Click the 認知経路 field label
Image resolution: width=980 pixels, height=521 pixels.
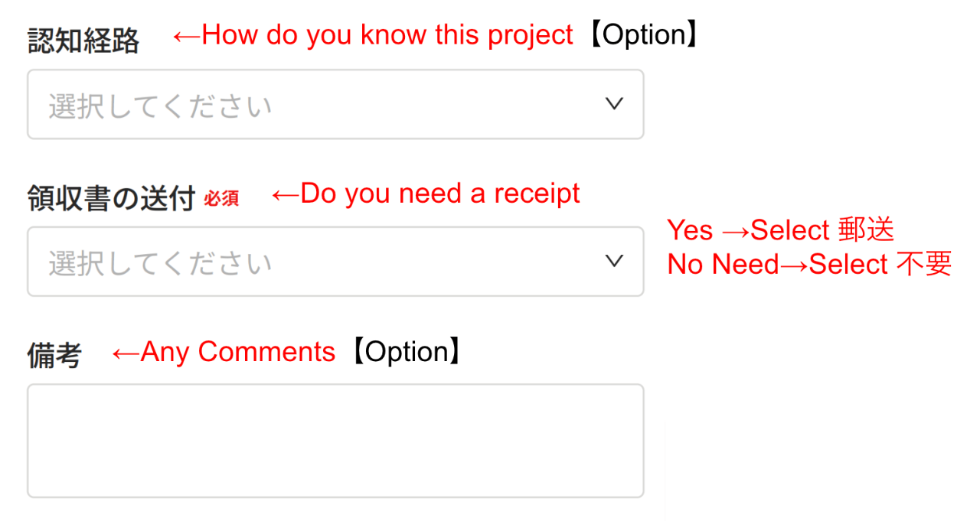[x=83, y=41]
